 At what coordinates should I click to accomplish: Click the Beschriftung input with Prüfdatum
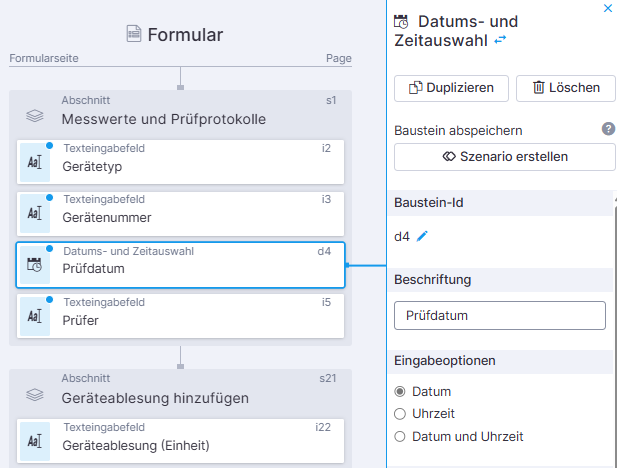pyautogui.click(x=500, y=315)
